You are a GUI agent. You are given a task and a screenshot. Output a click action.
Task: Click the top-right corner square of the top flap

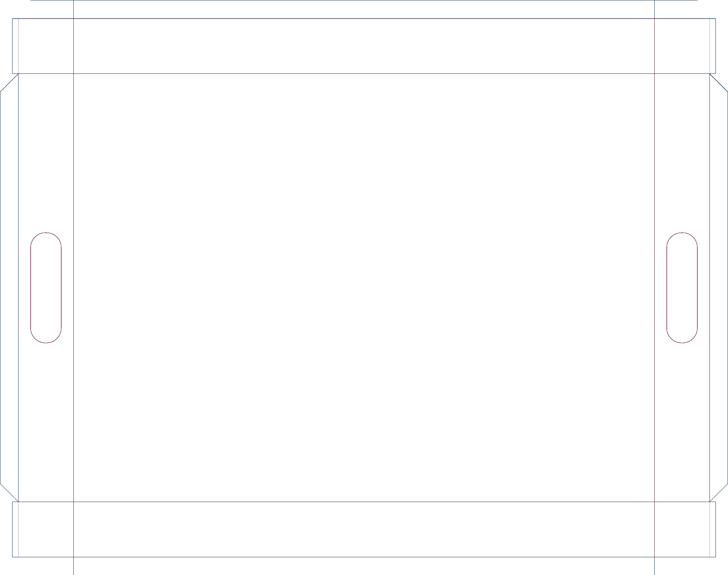(682, 46)
